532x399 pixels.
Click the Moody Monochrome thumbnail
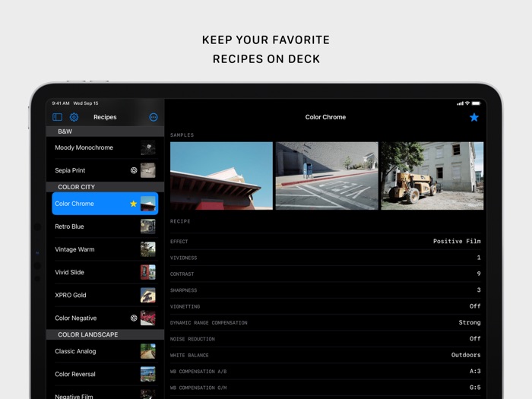pyautogui.click(x=148, y=147)
